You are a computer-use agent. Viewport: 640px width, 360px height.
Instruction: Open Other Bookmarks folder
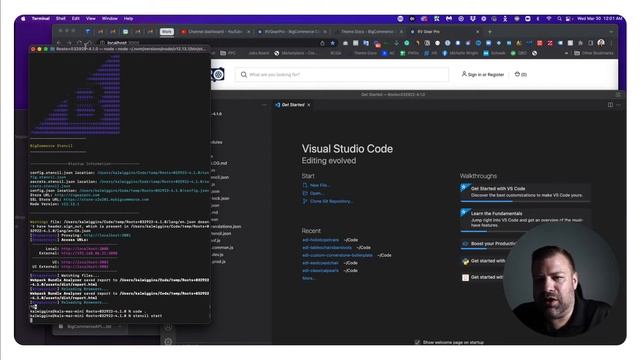coord(593,53)
